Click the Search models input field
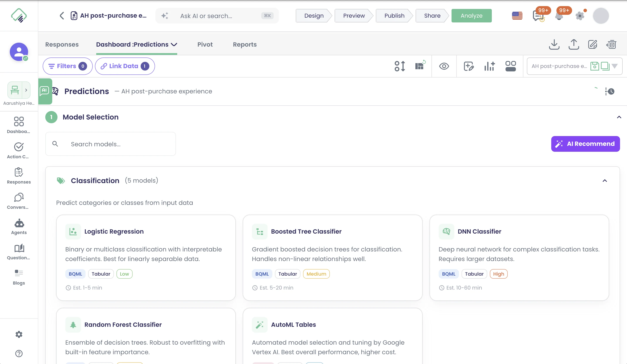Viewport: 627px width, 364px height. pos(110,144)
